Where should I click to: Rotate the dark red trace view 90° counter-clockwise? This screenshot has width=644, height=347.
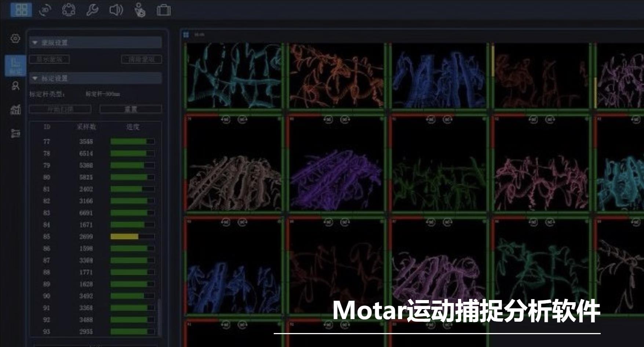tap(328, 222)
